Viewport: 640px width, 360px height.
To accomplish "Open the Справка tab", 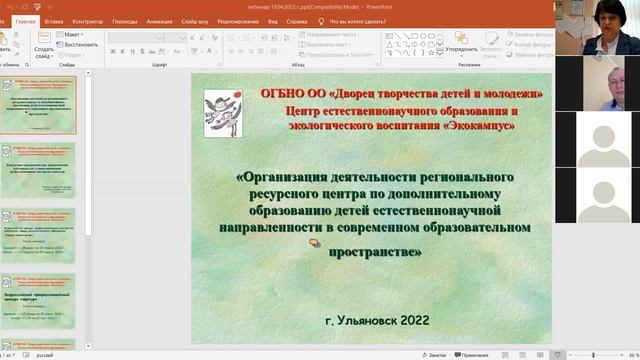I will coord(297,22).
